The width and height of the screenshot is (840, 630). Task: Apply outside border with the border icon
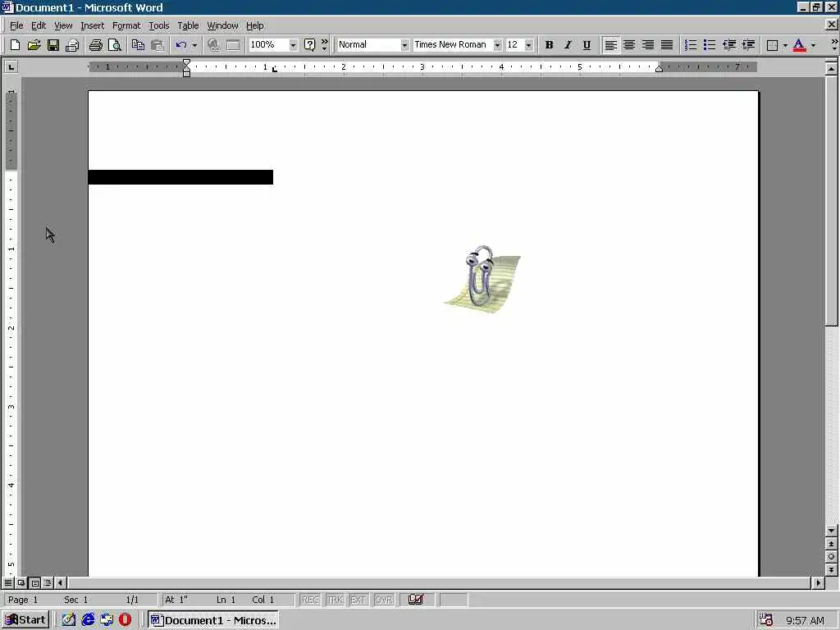coord(772,45)
